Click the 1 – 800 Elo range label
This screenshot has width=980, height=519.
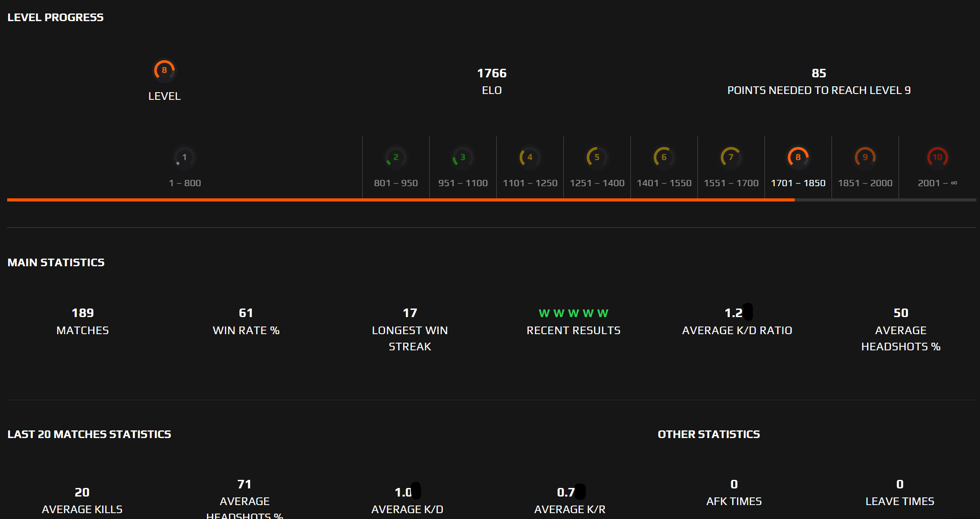point(185,183)
